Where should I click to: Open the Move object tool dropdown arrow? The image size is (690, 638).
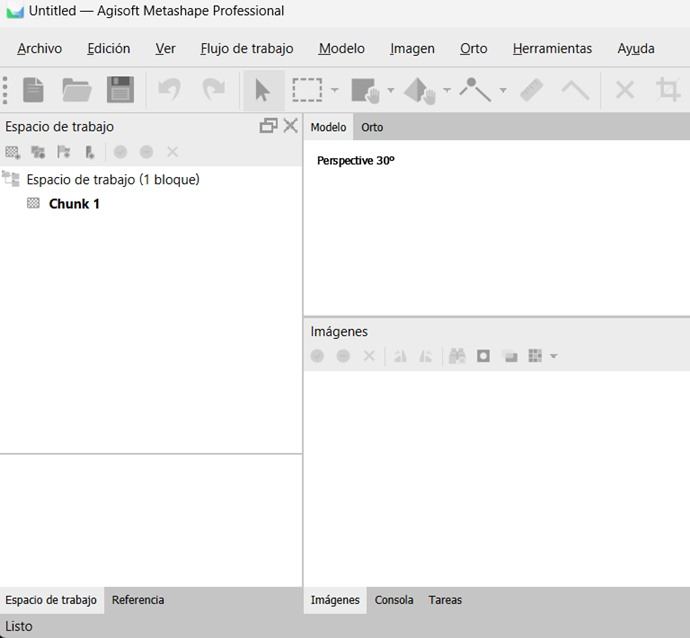(447, 90)
